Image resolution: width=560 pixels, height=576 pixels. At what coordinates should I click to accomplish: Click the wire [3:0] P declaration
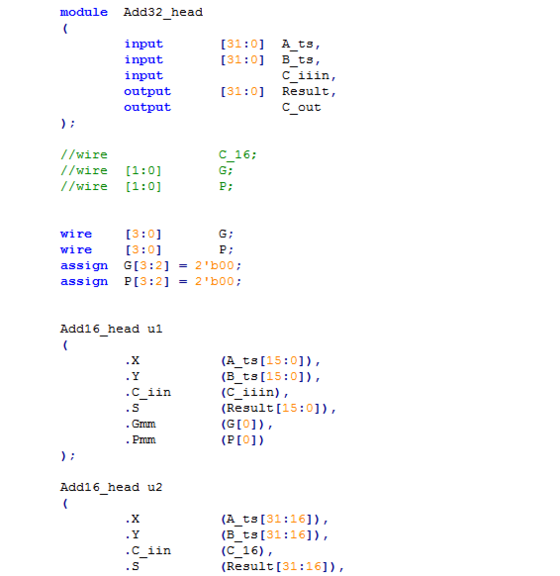click(x=147, y=250)
